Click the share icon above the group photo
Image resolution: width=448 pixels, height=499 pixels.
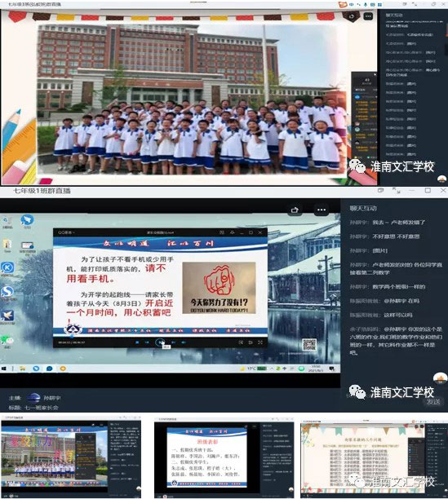351,16
